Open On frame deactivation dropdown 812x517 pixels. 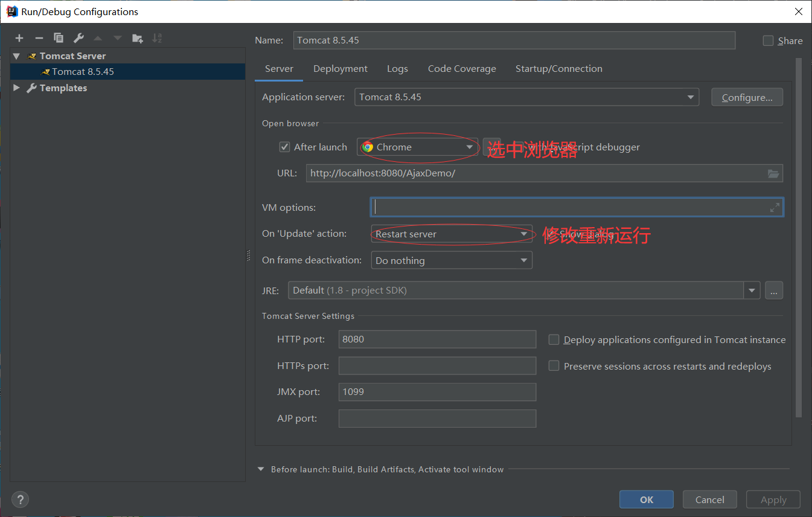point(452,260)
